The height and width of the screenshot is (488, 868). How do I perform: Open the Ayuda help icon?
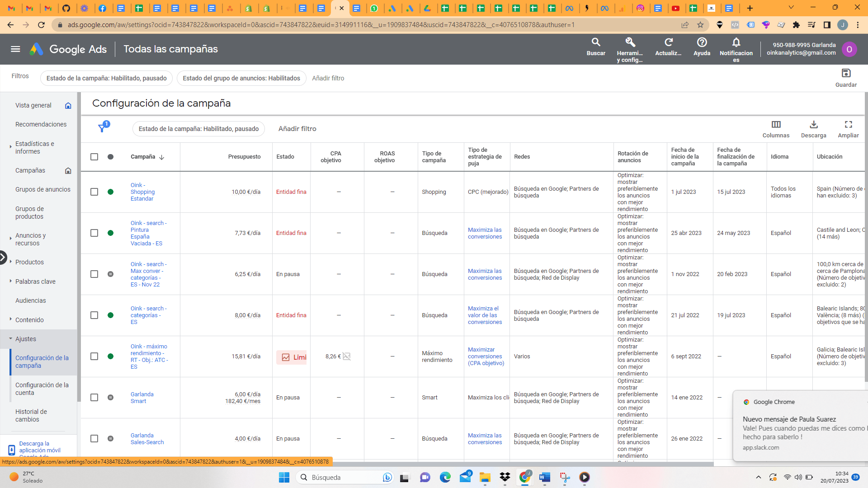point(702,42)
